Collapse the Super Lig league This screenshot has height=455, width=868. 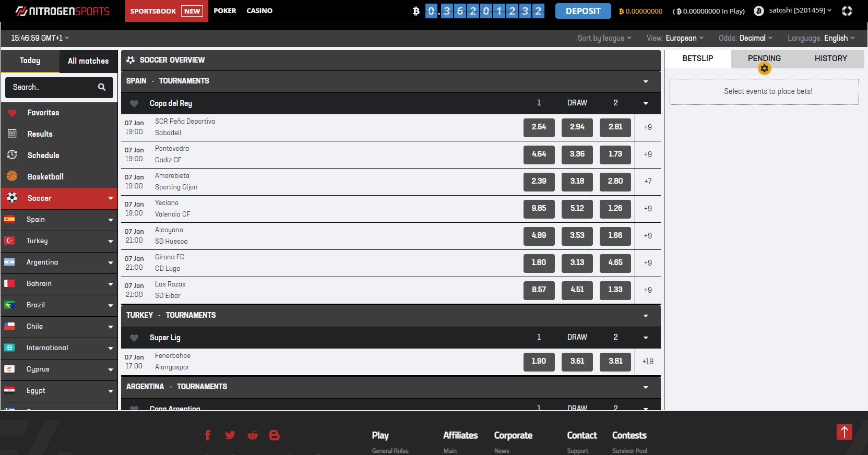click(646, 338)
